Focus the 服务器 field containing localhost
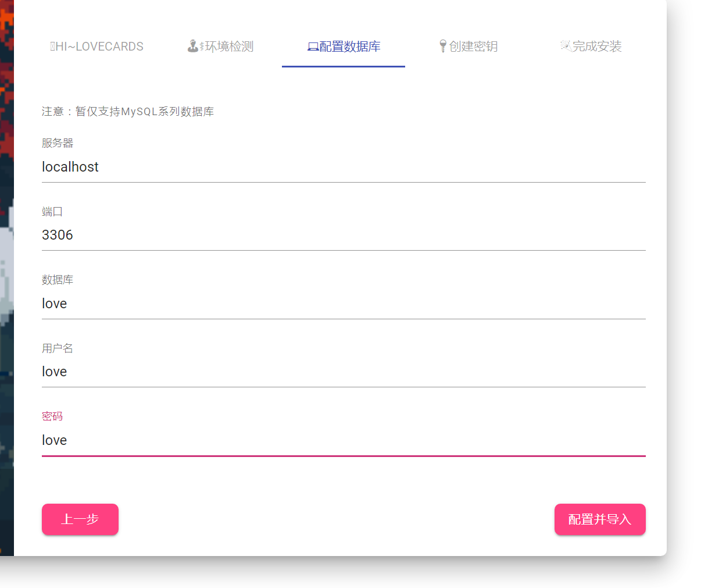The image size is (708, 588). click(x=343, y=168)
